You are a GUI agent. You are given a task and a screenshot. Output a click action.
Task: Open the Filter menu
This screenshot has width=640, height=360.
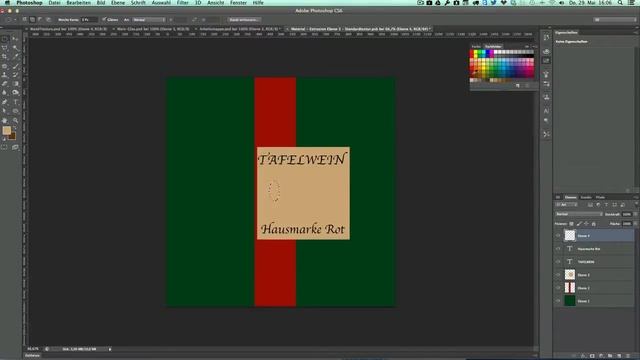point(182,3)
